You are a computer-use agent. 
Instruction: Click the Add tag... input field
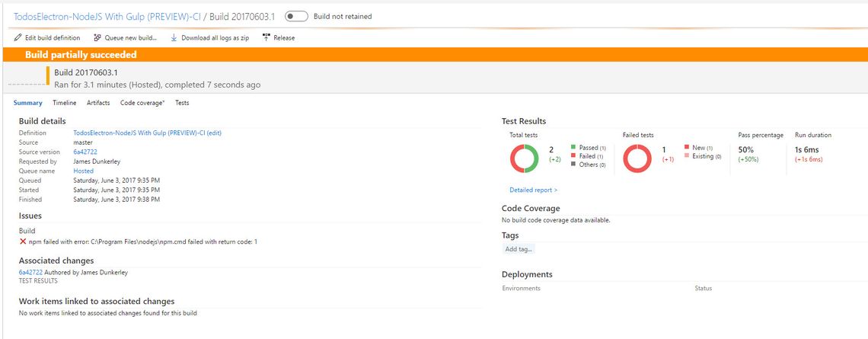point(519,249)
